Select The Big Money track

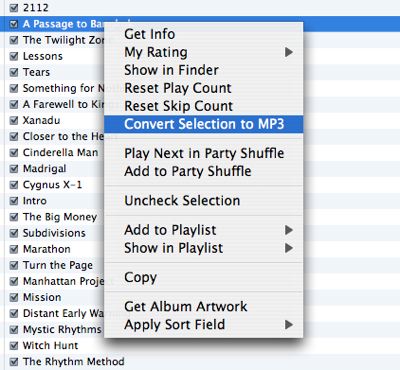[60, 217]
